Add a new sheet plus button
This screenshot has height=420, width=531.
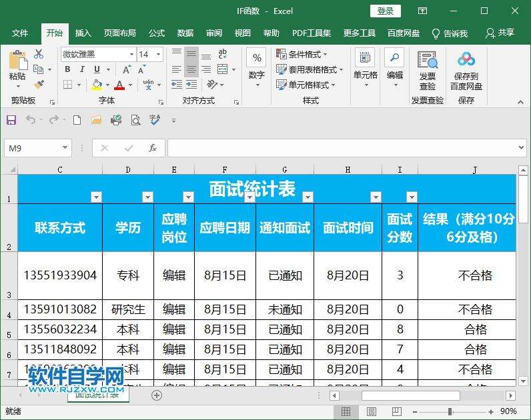(x=157, y=395)
